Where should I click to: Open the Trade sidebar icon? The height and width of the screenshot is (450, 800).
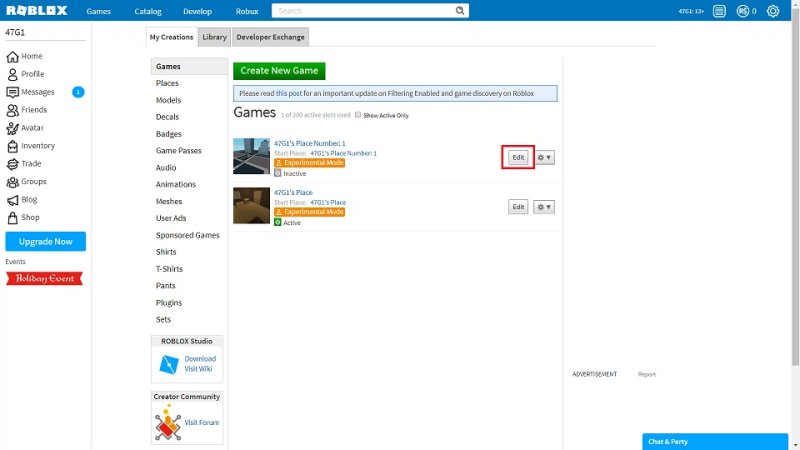pyautogui.click(x=12, y=164)
